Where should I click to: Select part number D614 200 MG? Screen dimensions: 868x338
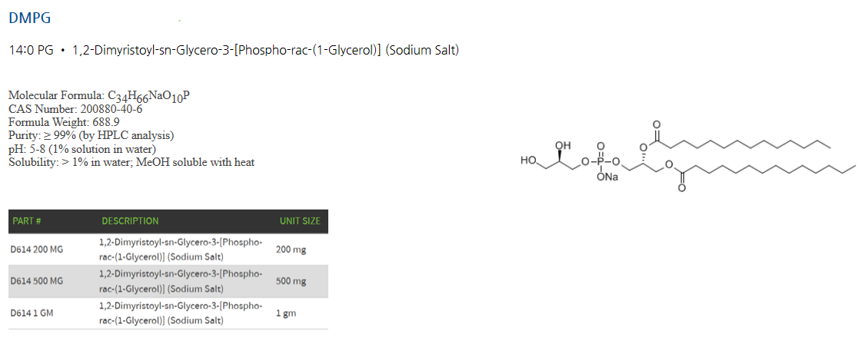pyautogui.click(x=36, y=250)
